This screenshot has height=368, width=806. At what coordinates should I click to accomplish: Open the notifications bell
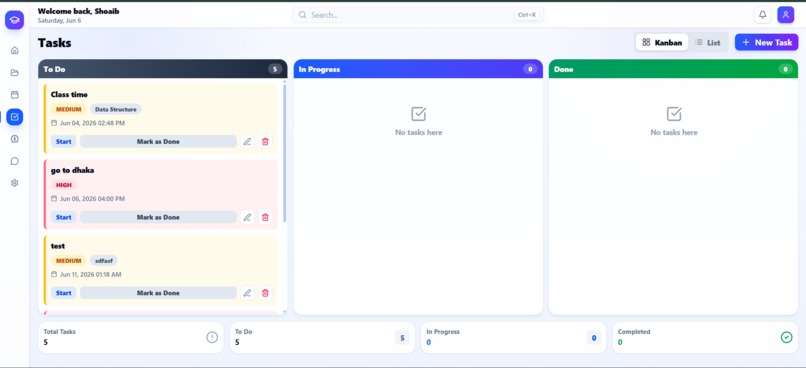click(x=762, y=15)
